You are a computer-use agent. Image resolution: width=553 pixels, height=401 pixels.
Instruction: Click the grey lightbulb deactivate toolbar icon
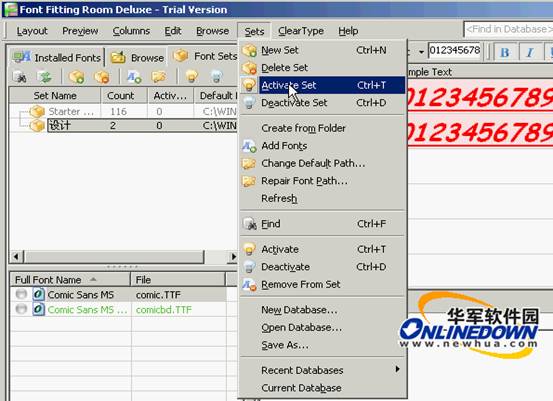(x=217, y=77)
